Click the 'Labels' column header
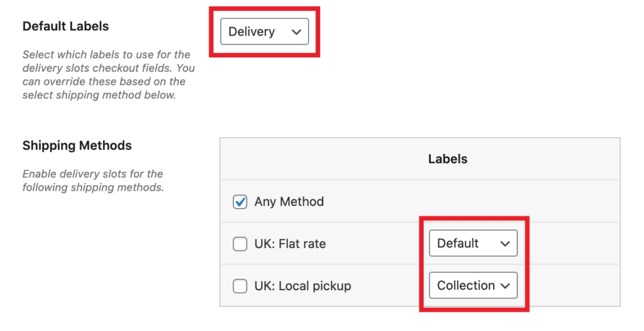The width and height of the screenshot is (644, 331). [x=447, y=159]
